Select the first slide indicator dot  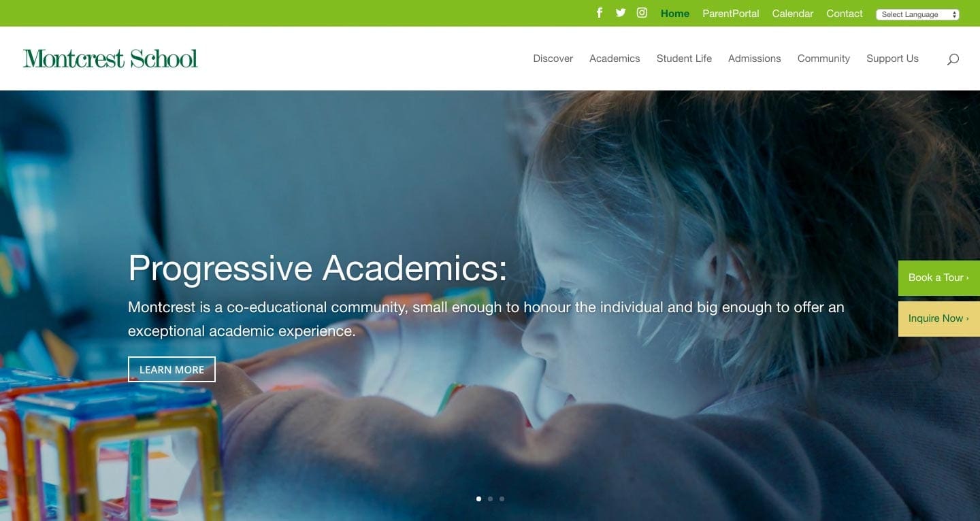(478, 499)
